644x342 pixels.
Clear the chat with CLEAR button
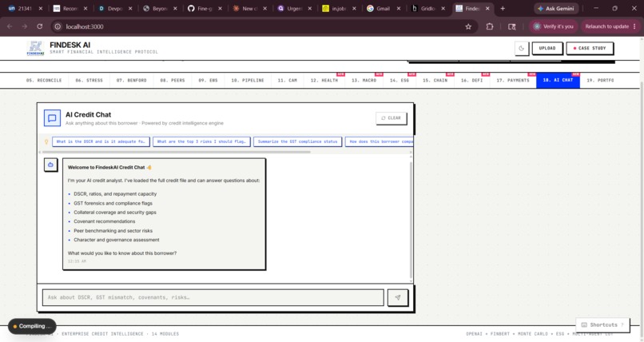click(391, 118)
